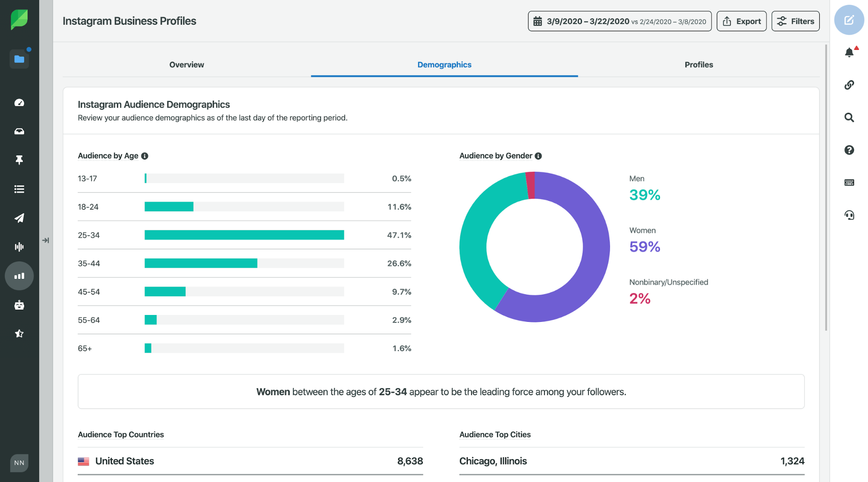Image resolution: width=868 pixels, height=482 pixels.
Task: Click the 55-64 age label
Action: pyautogui.click(x=89, y=320)
